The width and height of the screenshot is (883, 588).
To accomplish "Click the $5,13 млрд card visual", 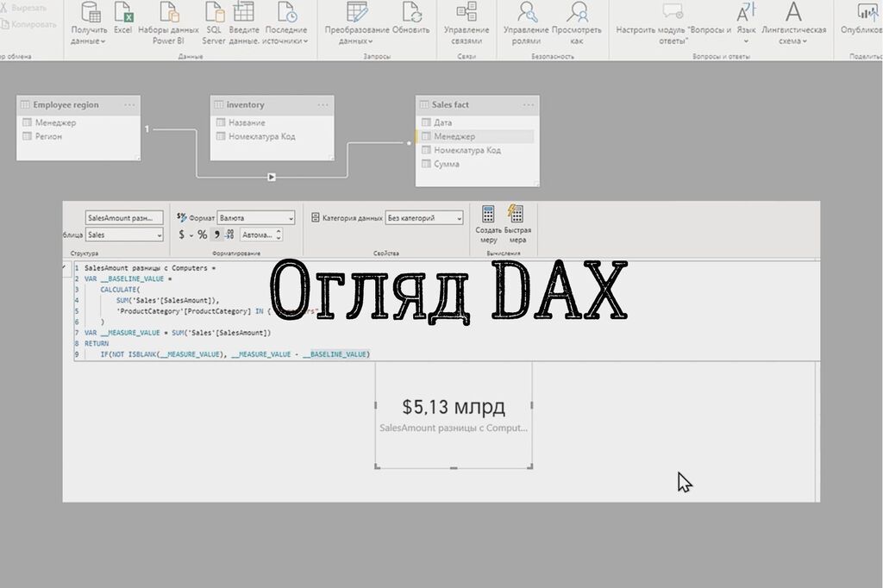I will point(454,415).
